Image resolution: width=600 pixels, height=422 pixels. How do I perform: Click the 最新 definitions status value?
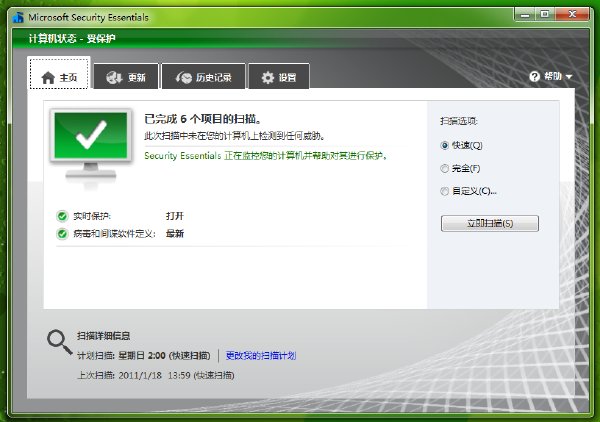click(175, 233)
